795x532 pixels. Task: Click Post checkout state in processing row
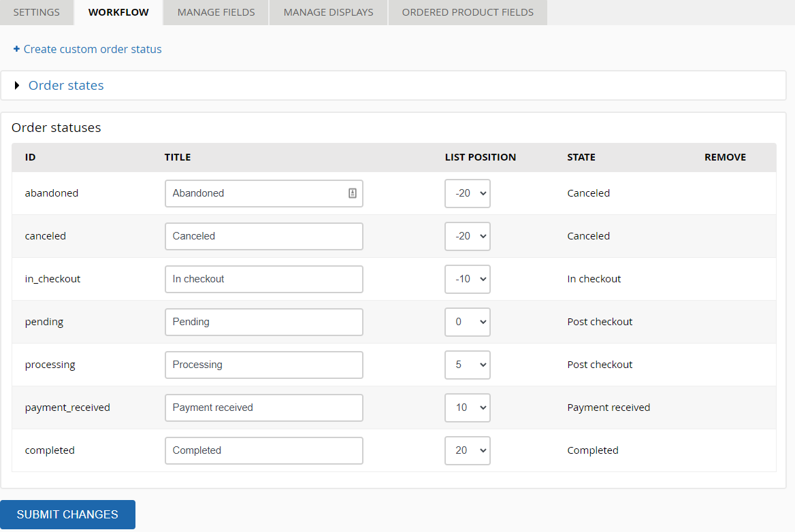pyautogui.click(x=600, y=365)
